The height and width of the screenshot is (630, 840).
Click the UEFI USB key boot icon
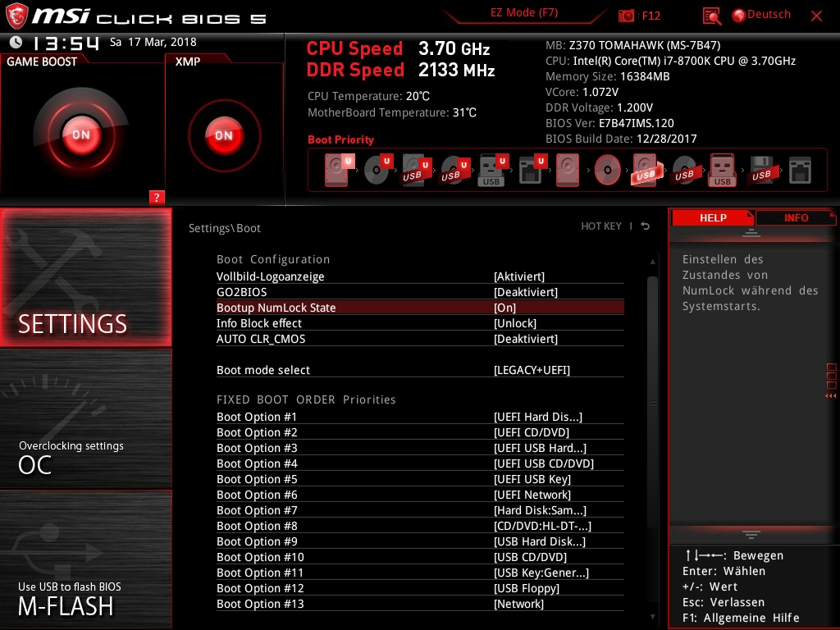[x=493, y=171]
